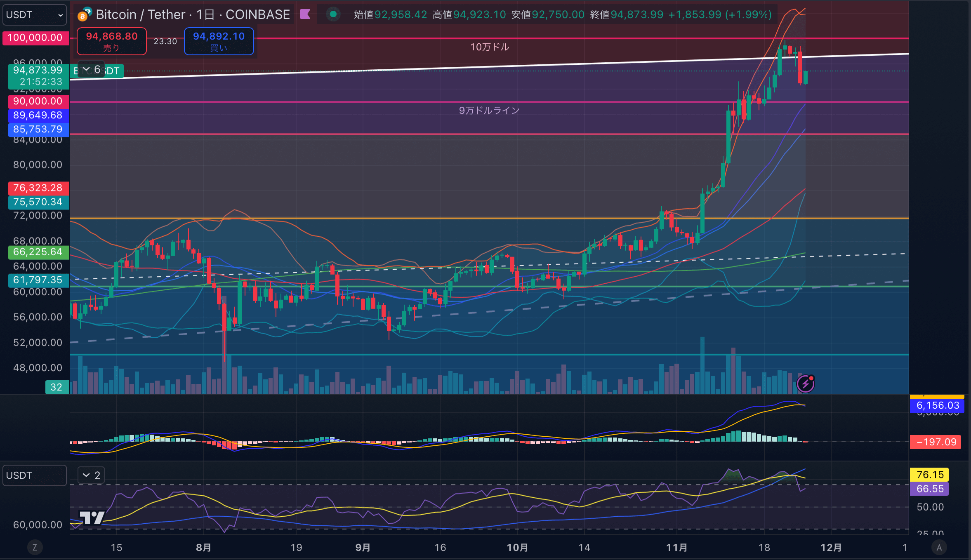The height and width of the screenshot is (560, 971).
Task: Click the 8月 date on time axis
Action: (203, 547)
